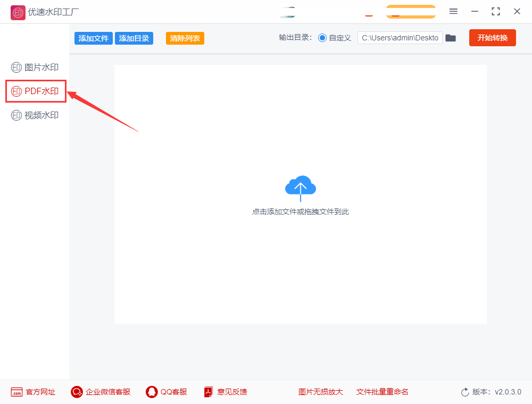532x404 pixels.
Task: Close the 优速水印工厂 window
Action: click(517, 12)
